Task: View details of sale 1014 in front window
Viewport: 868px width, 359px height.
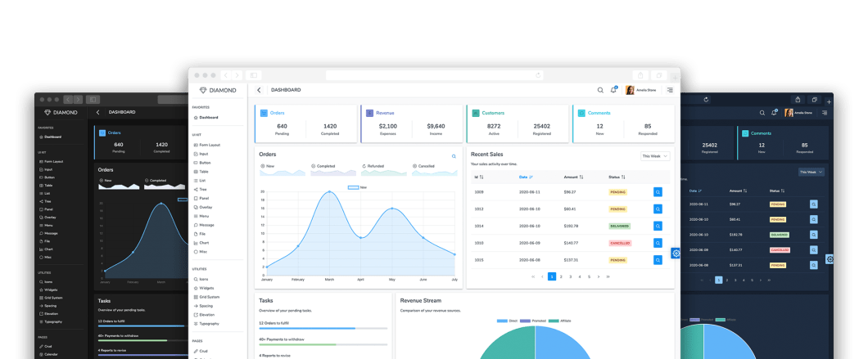Action: [658, 227]
